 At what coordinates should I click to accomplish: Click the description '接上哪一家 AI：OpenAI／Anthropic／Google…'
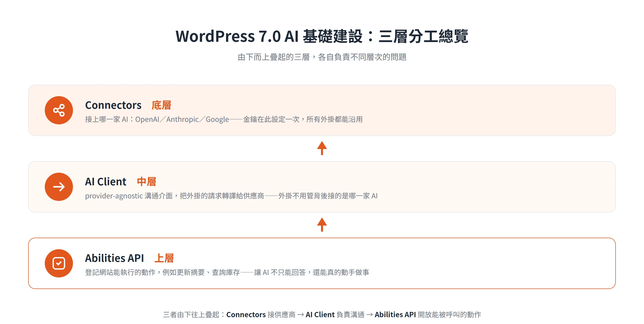(224, 119)
